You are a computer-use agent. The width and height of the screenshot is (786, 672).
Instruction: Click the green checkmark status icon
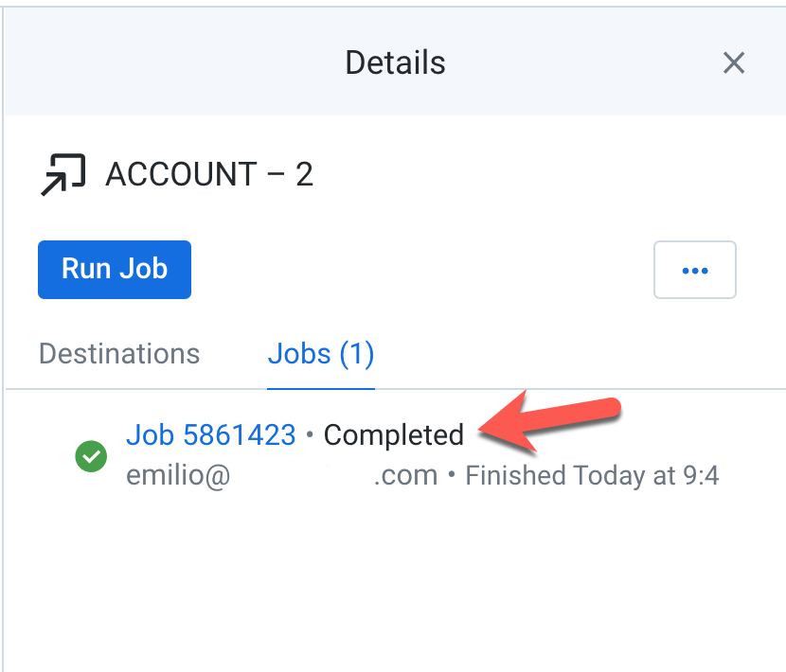point(91,456)
